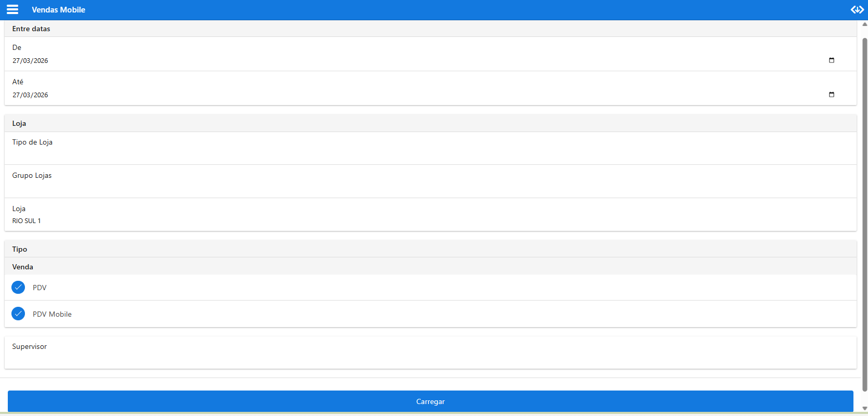Click the scrollbar down arrow
The height and width of the screenshot is (416, 868).
(864, 409)
